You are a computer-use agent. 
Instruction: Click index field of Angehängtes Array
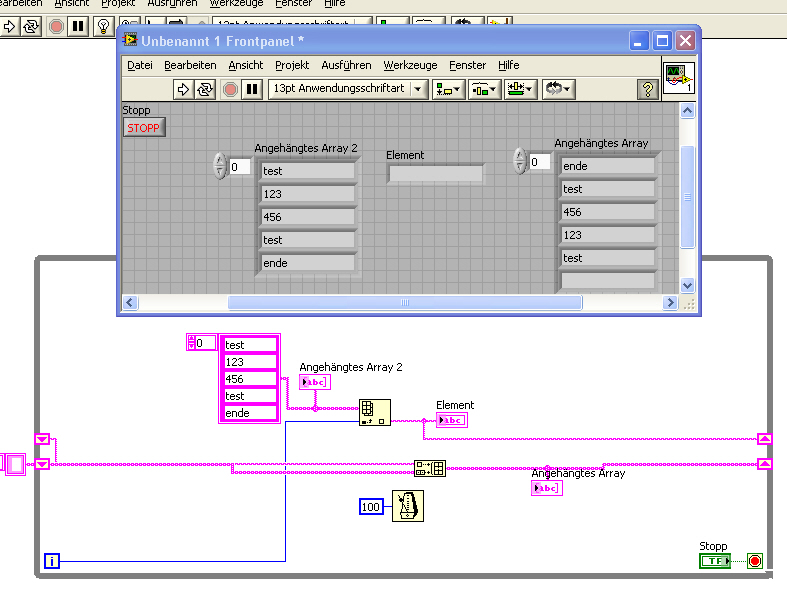[x=540, y=162]
